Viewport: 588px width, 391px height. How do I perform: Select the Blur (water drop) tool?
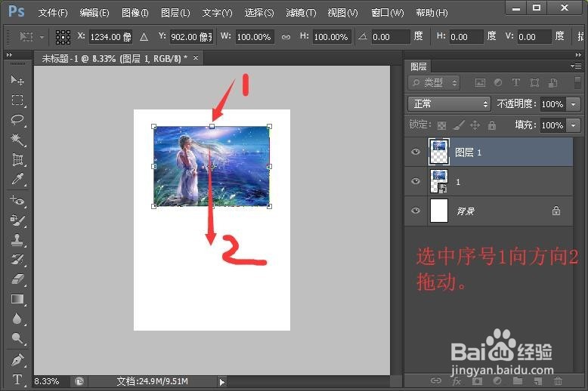[17, 319]
